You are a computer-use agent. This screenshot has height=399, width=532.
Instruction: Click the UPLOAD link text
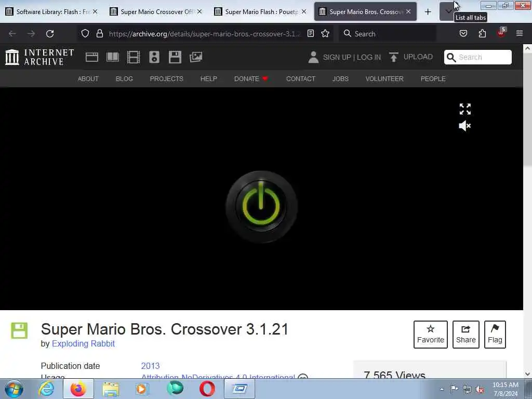click(418, 57)
